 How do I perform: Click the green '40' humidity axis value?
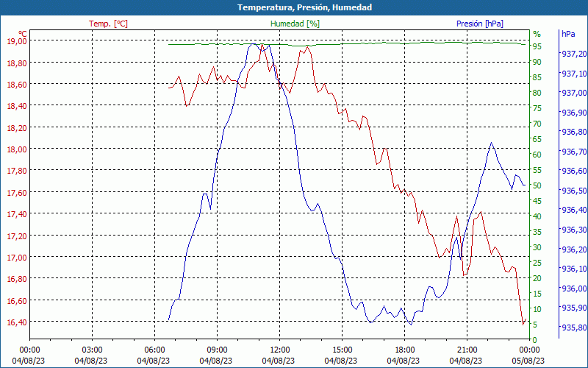coord(537,216)
